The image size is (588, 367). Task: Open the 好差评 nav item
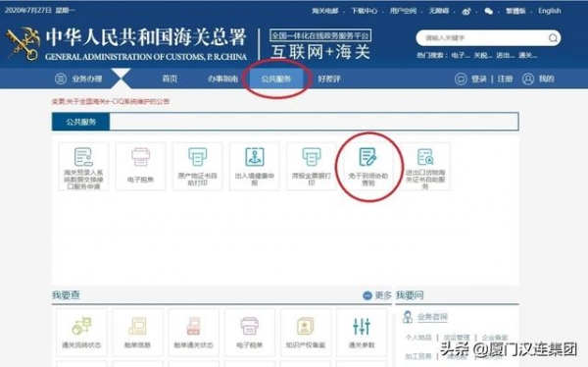click(x=329, y=79)
